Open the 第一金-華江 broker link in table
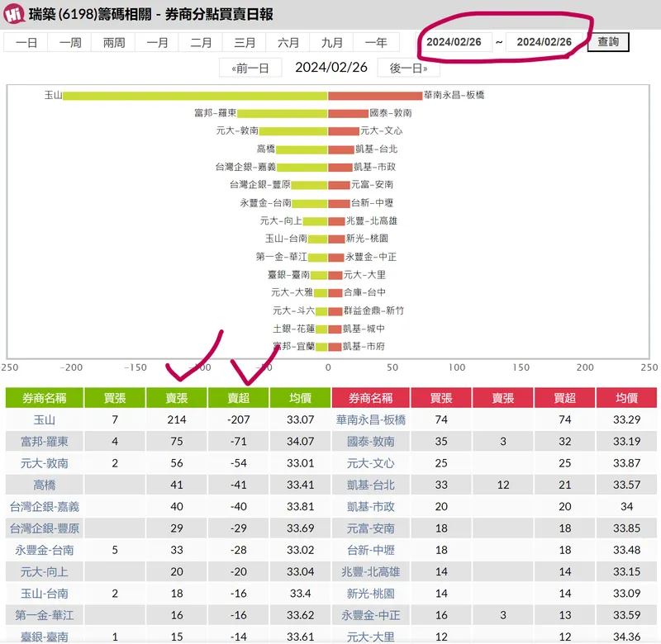The height and width of the screenshot is (644, 661). click(45, 615)
